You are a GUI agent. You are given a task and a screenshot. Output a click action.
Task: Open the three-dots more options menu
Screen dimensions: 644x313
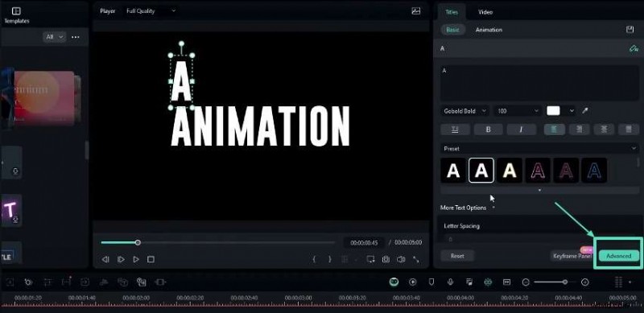[76, 37]
